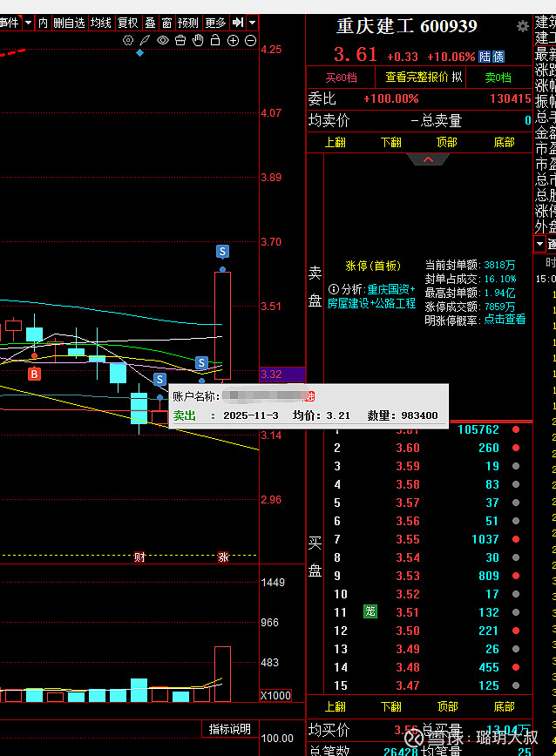Click the 105762 volume on buy row 1
This screenshot has height=756, width=556.
coord(478,429)
